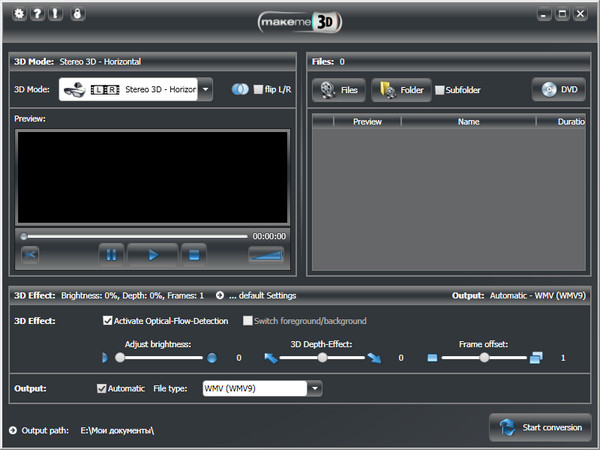The height and width of the screenshot is (450, 600).
Task: Click the scissors cut button
Action: coord(30,254)
